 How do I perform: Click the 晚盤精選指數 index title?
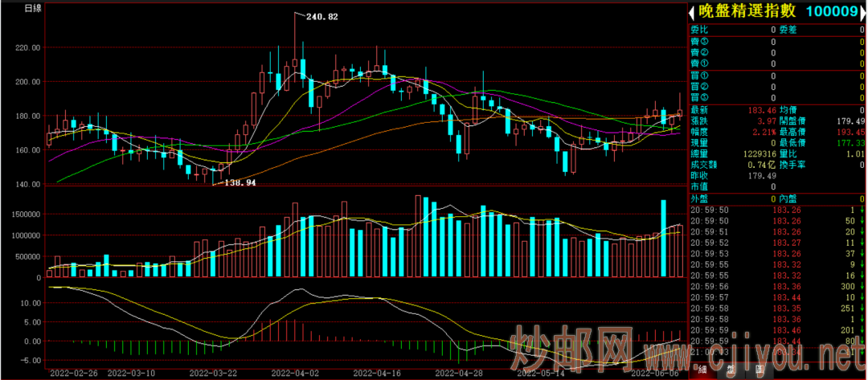747,11
